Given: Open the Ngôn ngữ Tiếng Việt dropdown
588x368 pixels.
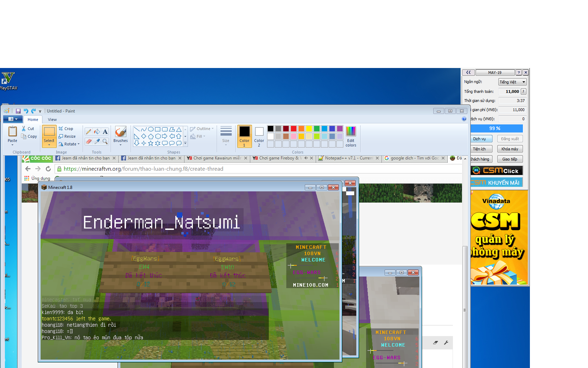Looking at the screenshot, I should 512,82.
